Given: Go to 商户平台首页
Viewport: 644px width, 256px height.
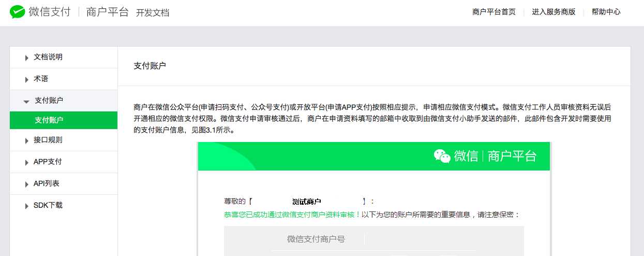Looking at the screenshot, I should point(494,12).
